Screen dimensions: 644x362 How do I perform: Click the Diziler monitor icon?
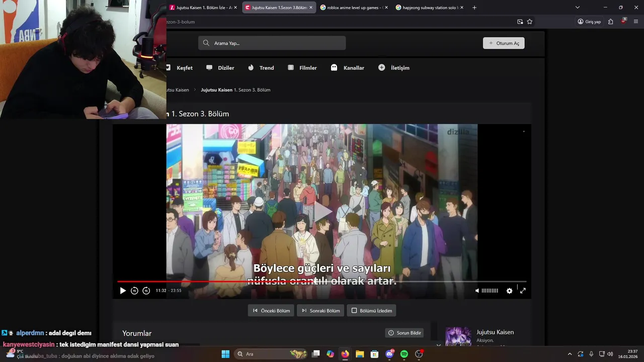pos(209,67)
